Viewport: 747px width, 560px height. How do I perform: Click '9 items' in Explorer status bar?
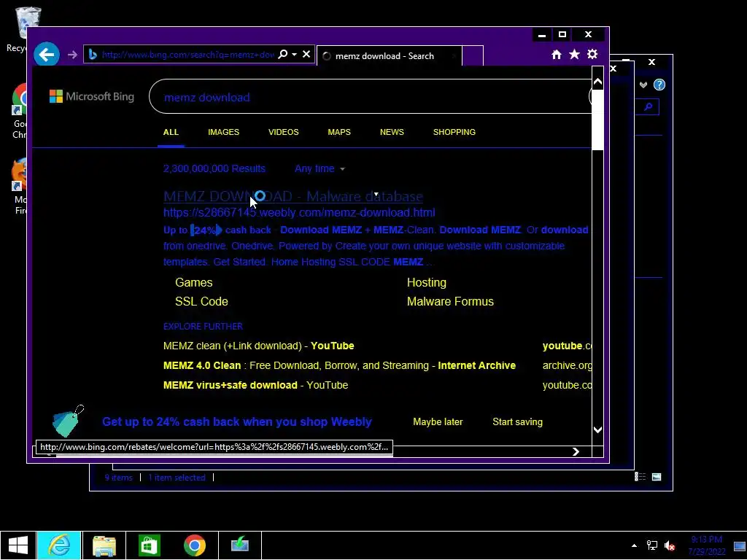coord(119,477)
